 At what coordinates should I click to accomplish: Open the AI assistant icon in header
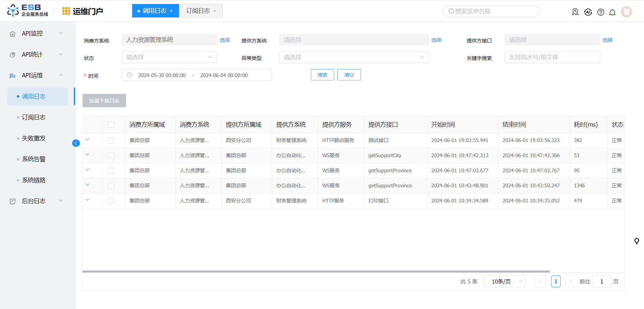click(x=588, y=12)
